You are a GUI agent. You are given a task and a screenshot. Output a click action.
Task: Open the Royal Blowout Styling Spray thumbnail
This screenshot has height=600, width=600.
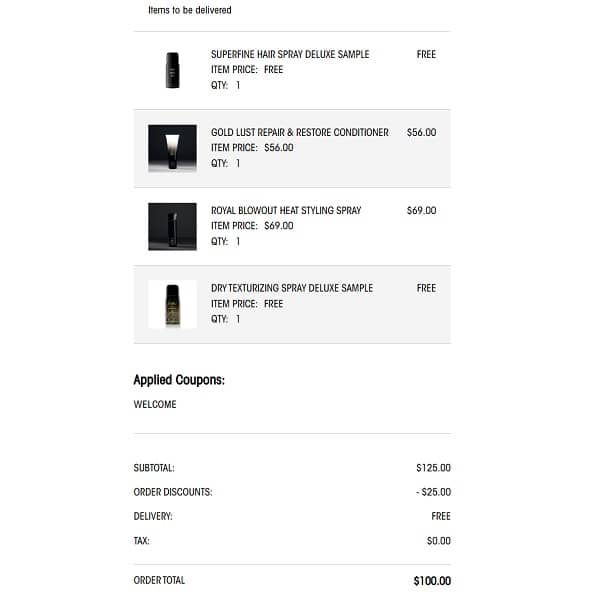coord(172,226)
